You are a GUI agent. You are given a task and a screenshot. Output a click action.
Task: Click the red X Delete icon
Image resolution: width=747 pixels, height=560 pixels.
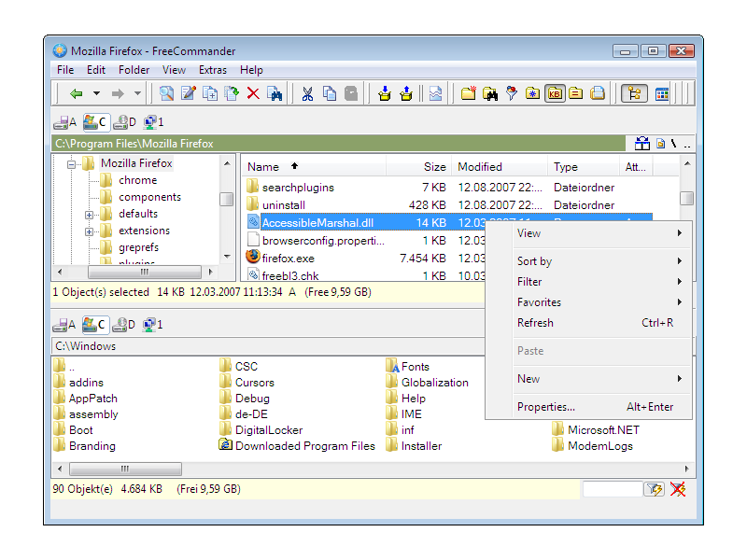[x=253, y=93]
